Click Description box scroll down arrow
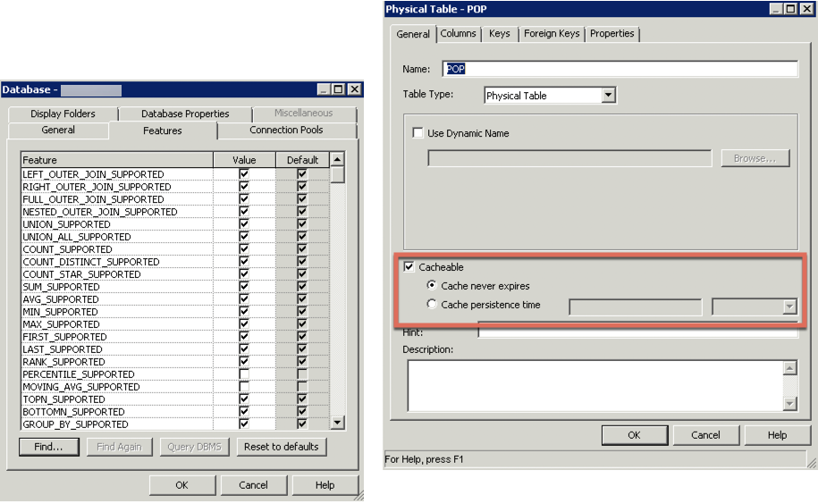 789,403
